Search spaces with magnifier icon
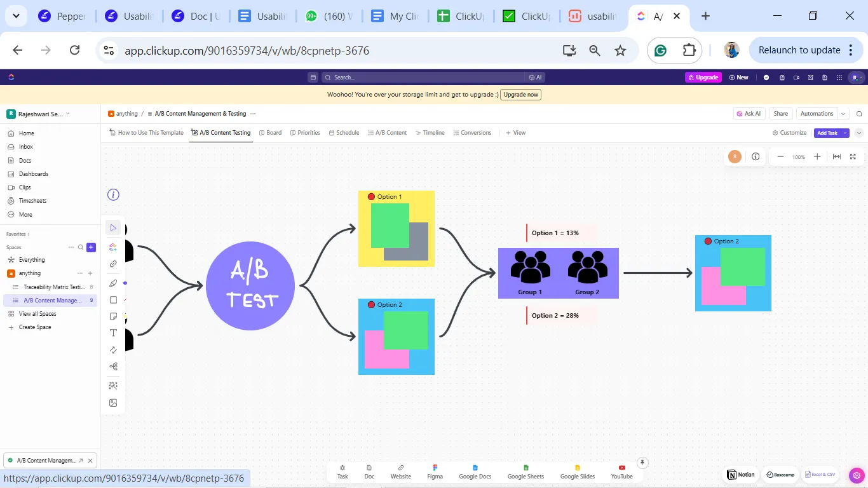This screenshot has width=868, height=488. 81,247
